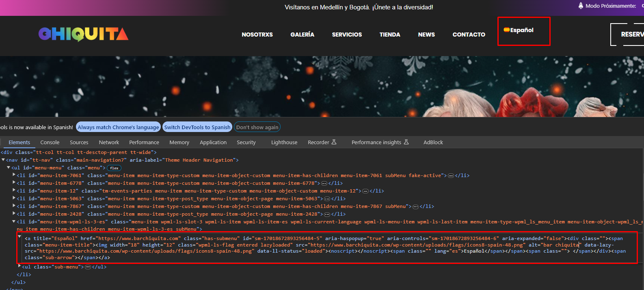Click the ellipsis badge in the sub-menu ul row
Screen dimensions: 644x290
tap(88, 267)
